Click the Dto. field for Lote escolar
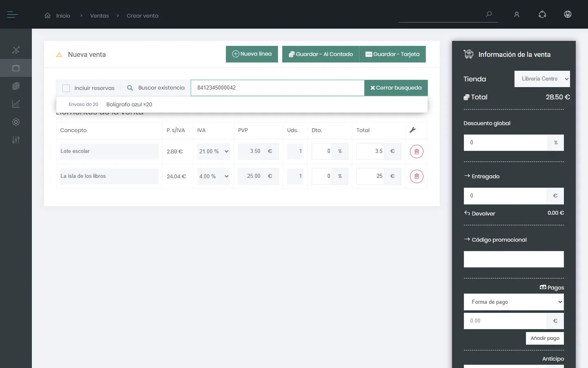Image resolution: width=588 pixels, height=368 pixels. point(322,151)
